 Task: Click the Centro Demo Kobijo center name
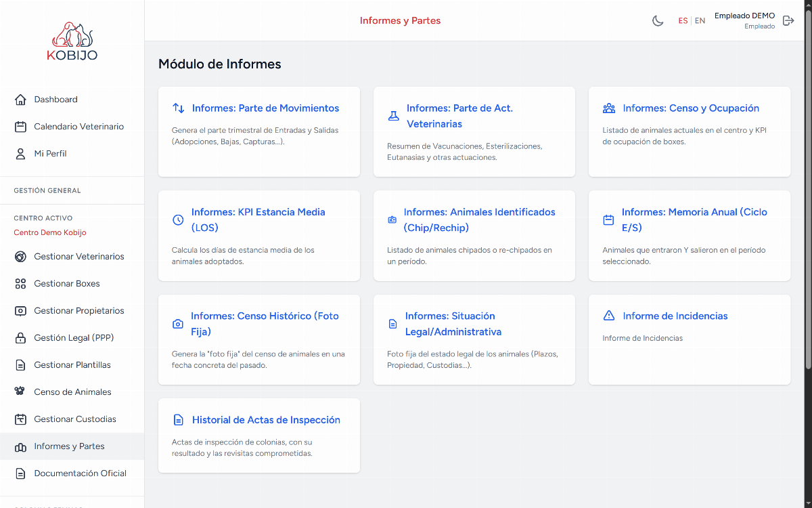pyautogui.click(x=50, y=233)
